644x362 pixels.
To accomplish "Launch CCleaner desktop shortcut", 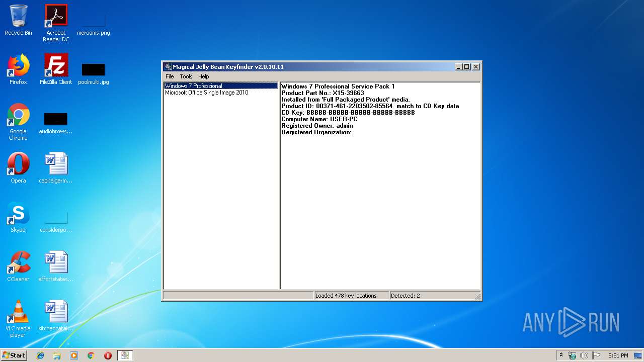I will pos(18,266).
